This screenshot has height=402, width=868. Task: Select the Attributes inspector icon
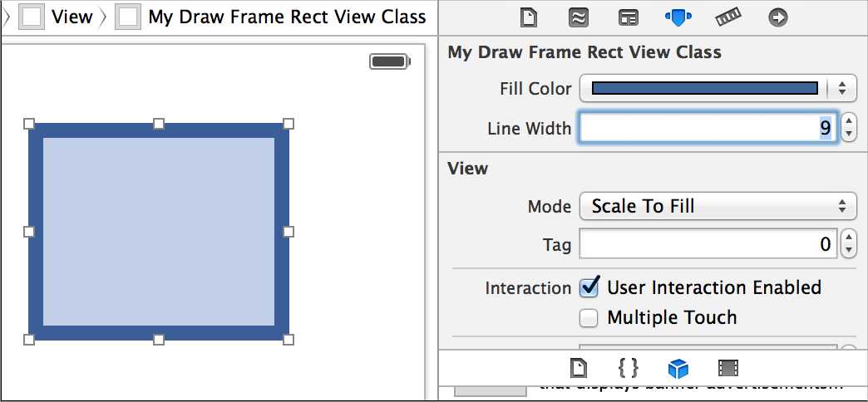point(678,17)
